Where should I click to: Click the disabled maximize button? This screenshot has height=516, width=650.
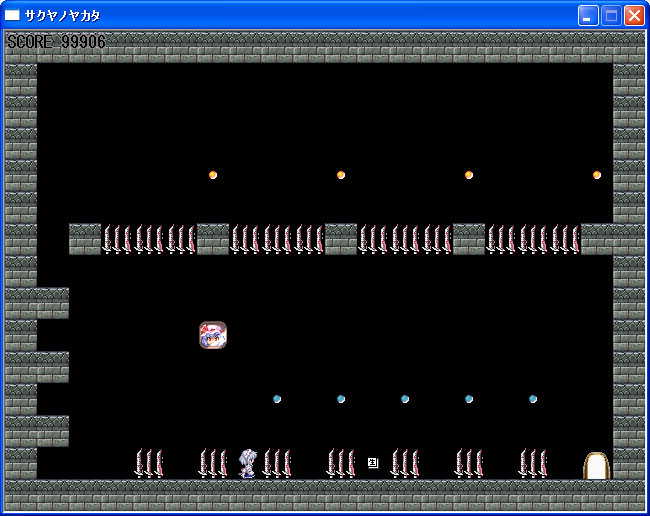click(611, 16)
